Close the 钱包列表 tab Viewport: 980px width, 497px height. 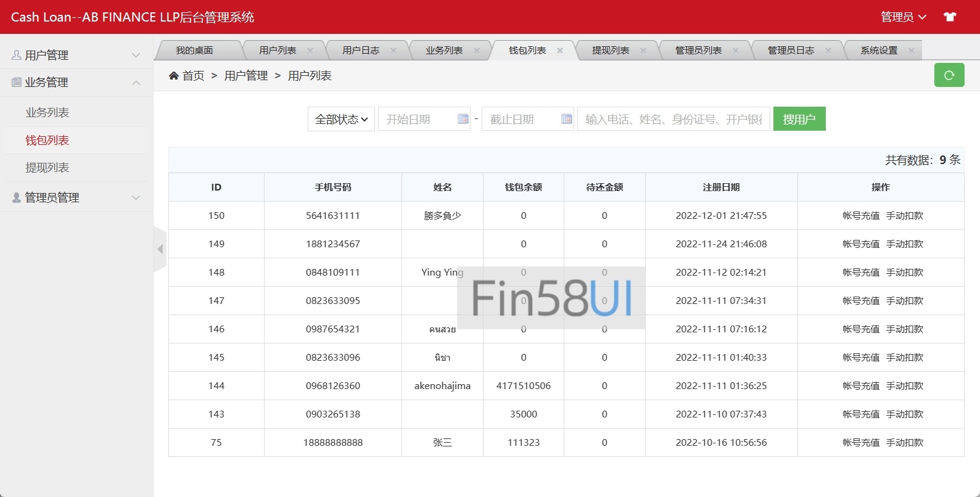(x=560, y=51)
